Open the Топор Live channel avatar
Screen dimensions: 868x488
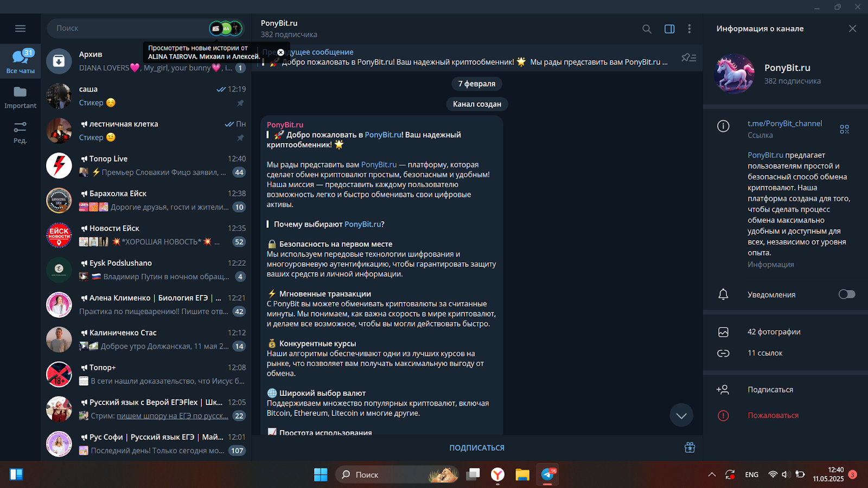point(59,165)
